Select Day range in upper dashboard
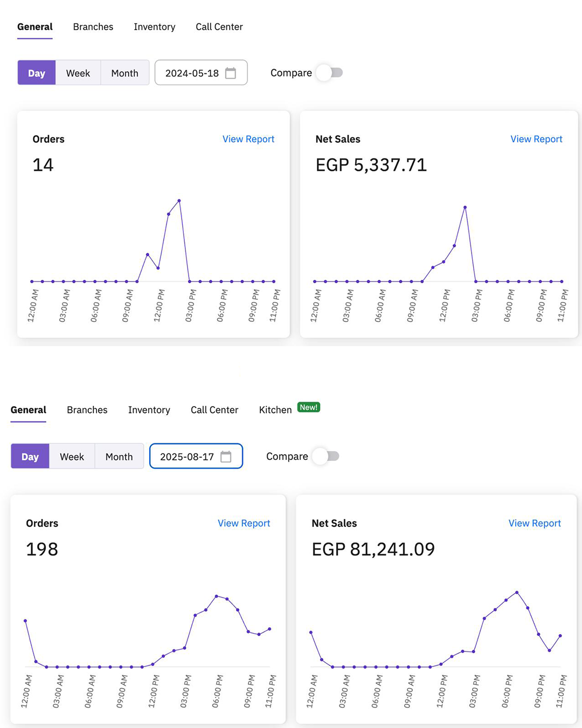This screenshot has width=582, height=728. pyautogui.click(x=37, y=73)
